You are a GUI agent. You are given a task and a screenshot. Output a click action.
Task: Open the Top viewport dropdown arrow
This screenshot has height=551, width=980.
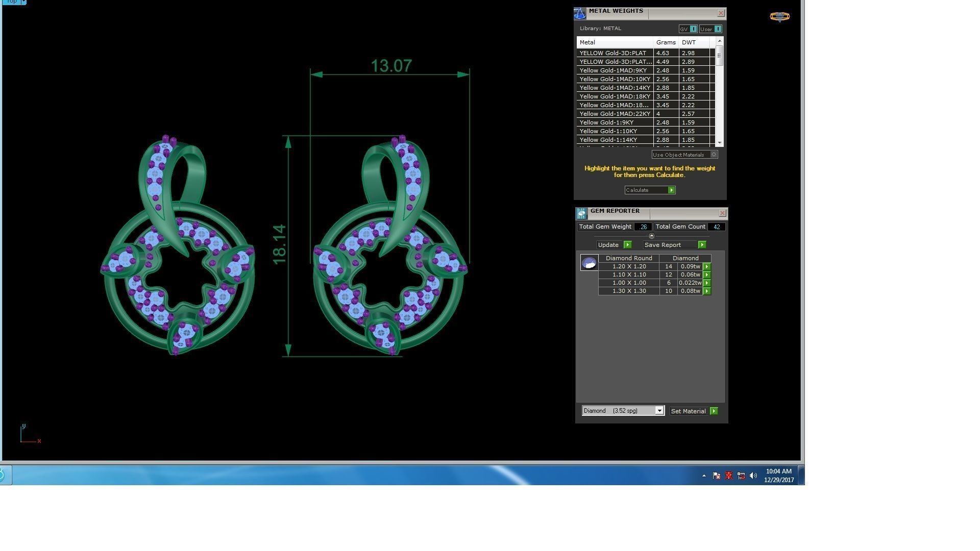(x=23, y=2)
